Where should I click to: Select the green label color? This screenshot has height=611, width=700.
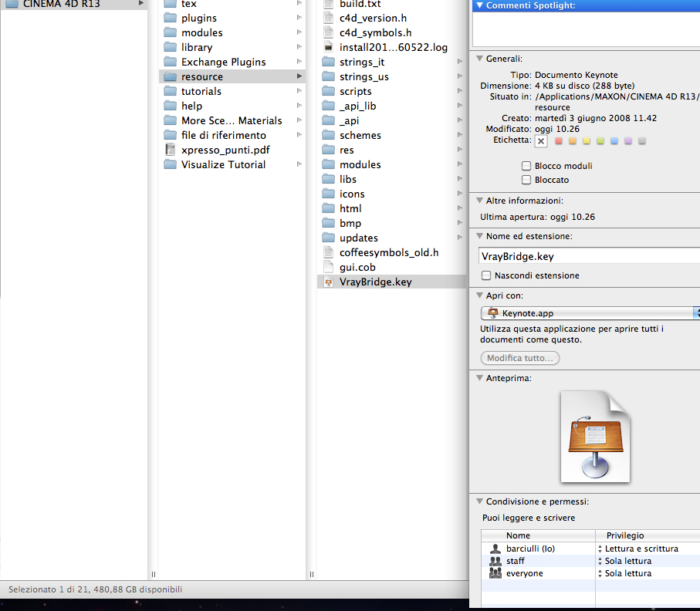coord(600,141)
